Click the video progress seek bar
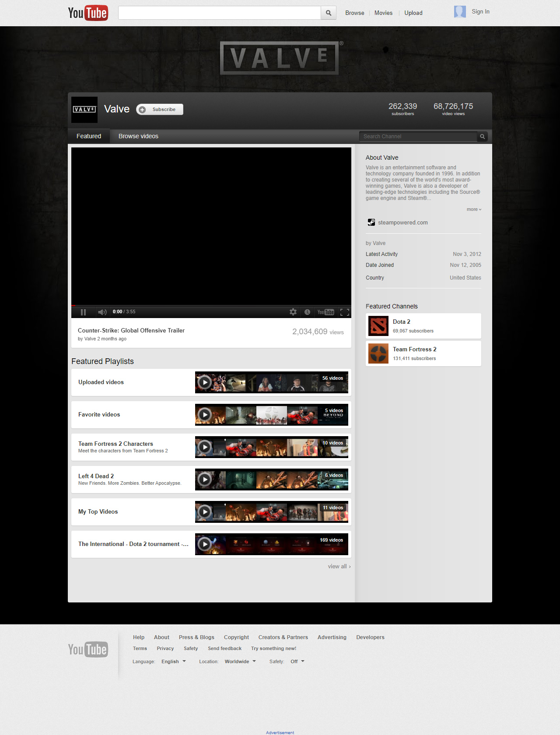This screenshot has width=560, height=735. [x=211, y=305]
